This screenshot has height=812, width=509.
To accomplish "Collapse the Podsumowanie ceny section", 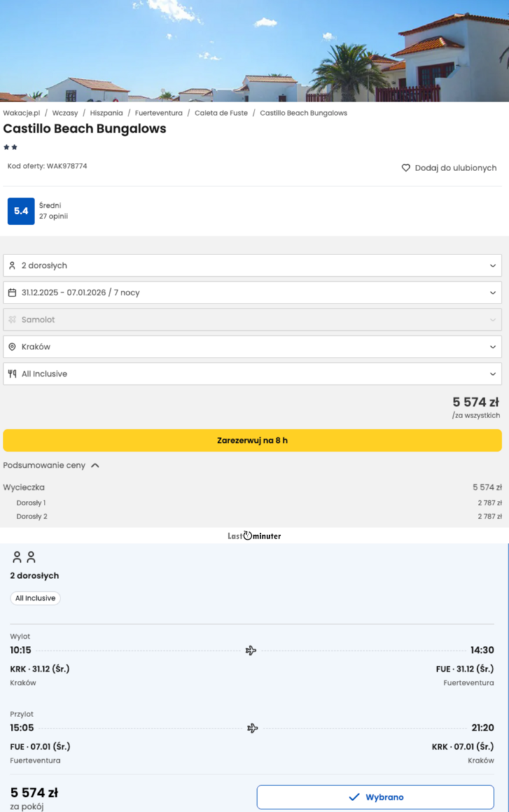I will coord(52,465).
